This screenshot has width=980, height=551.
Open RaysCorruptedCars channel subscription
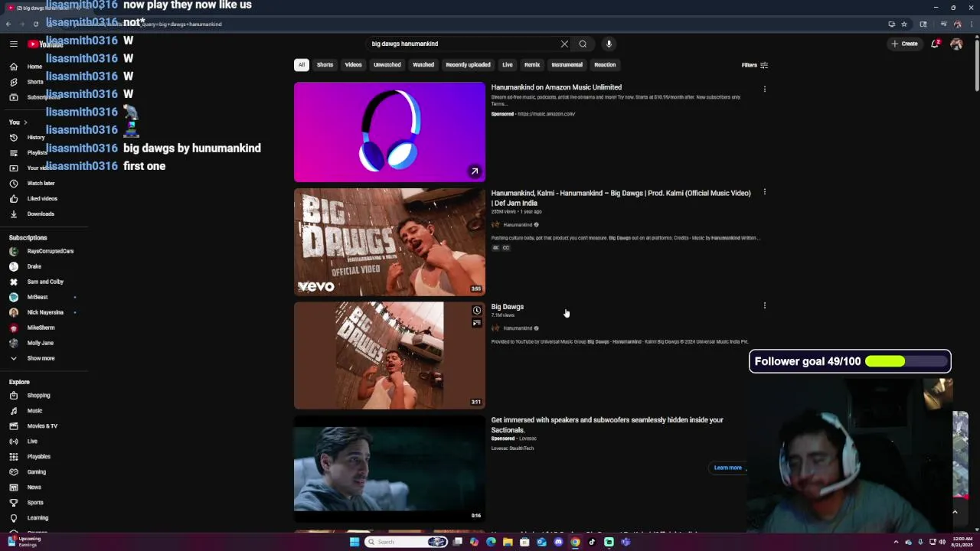(x=41, y=251)
